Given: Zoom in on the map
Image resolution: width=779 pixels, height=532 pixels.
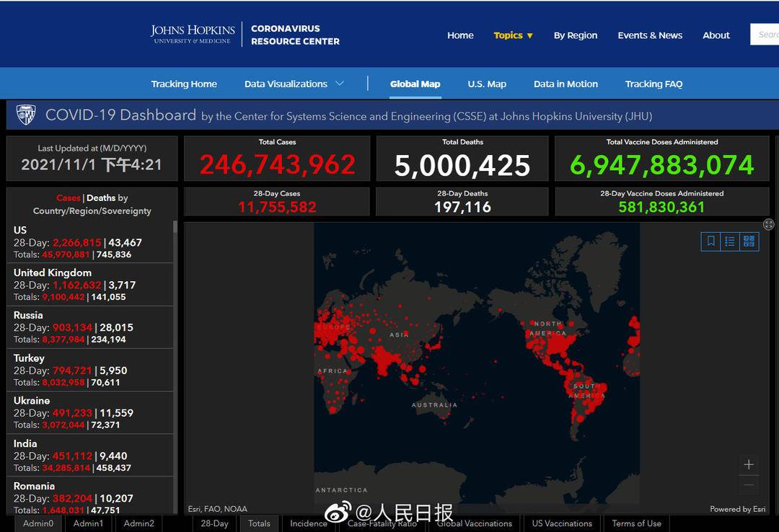Looking at the screenshot, I should coord(749,465).
